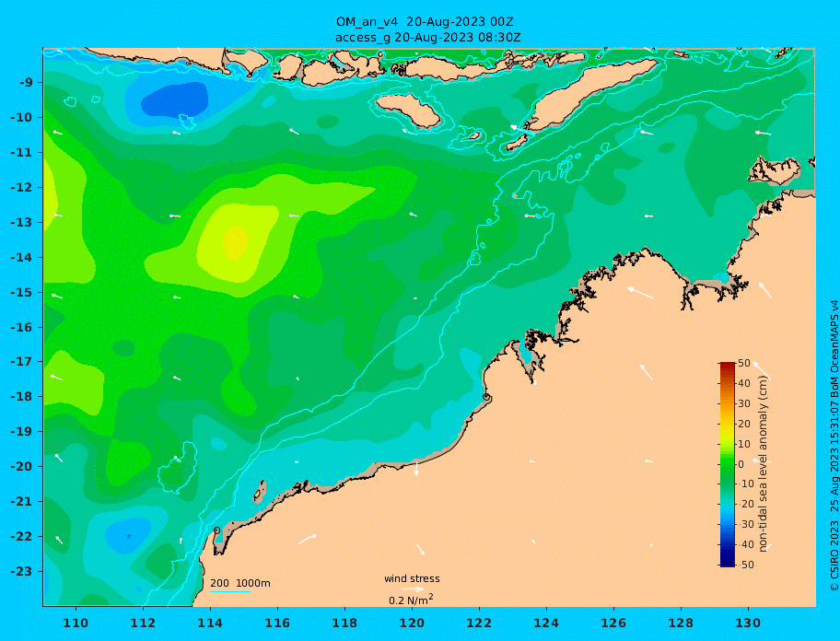Image resolution: width=840 pixels, height=641 pixels.
Task: Click the latitude label -12
Action: click(21, 188)
